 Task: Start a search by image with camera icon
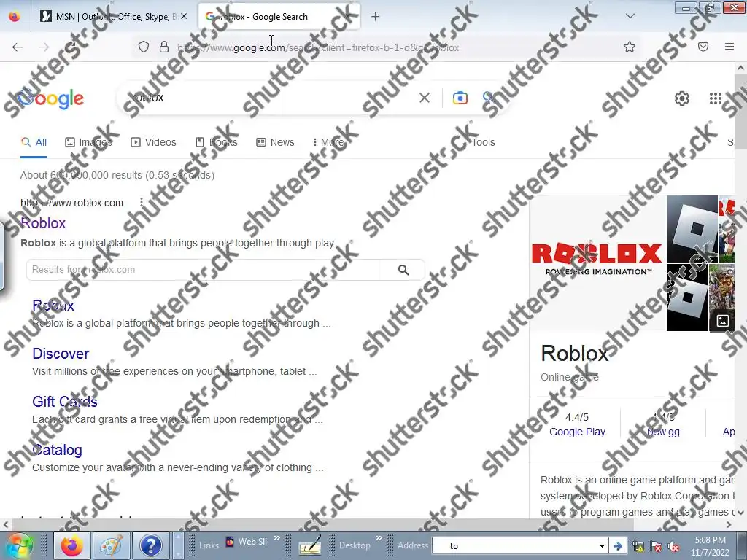pos(460,98)
